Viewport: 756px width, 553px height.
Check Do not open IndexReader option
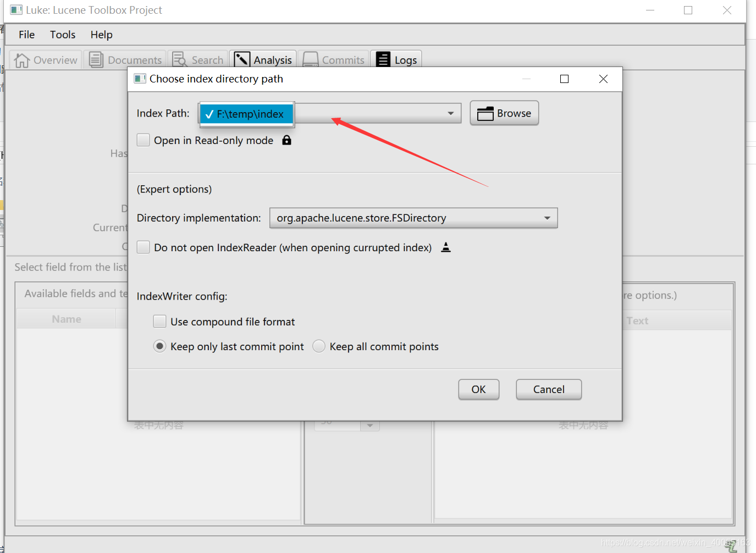[x=143, y=247]
